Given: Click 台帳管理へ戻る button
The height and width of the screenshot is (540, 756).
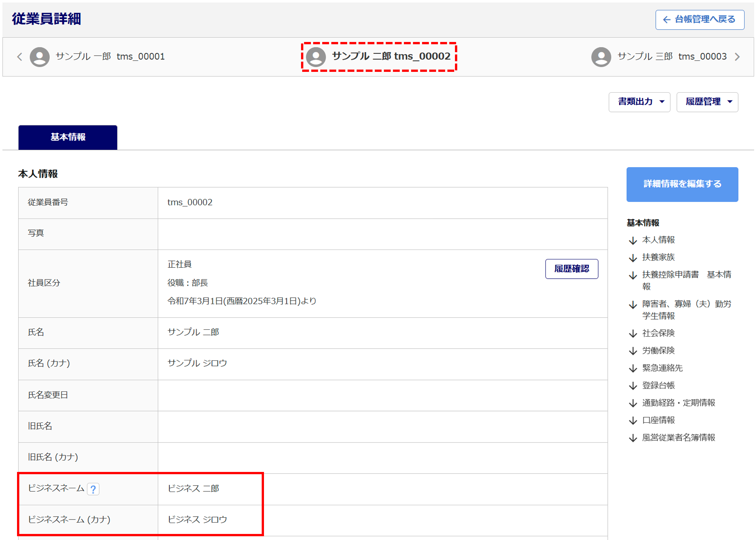Looking at the screenshot, I should [699, 19].
